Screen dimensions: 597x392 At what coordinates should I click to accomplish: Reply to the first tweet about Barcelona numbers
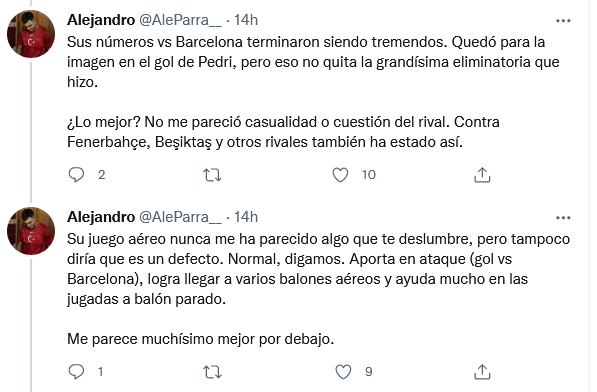pos(76,175)
